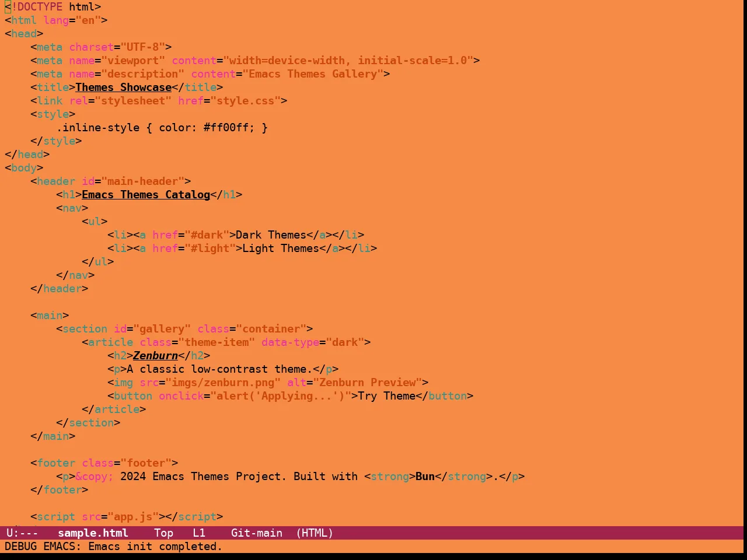
Task: Click the "theme-item" class value
Action: [217, 342]
